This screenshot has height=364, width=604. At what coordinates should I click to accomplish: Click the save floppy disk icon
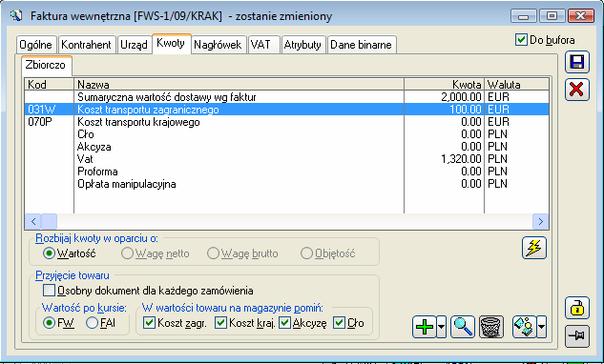coord(577,62)
